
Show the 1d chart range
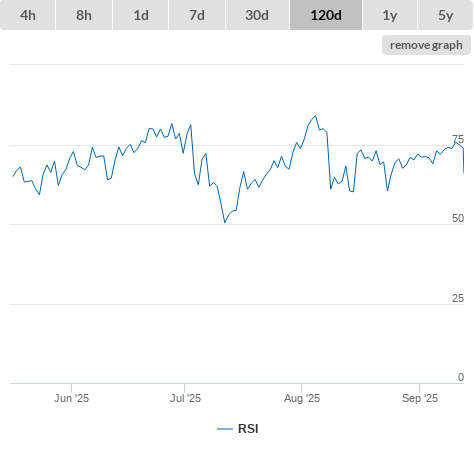click(x=141, y=15)
